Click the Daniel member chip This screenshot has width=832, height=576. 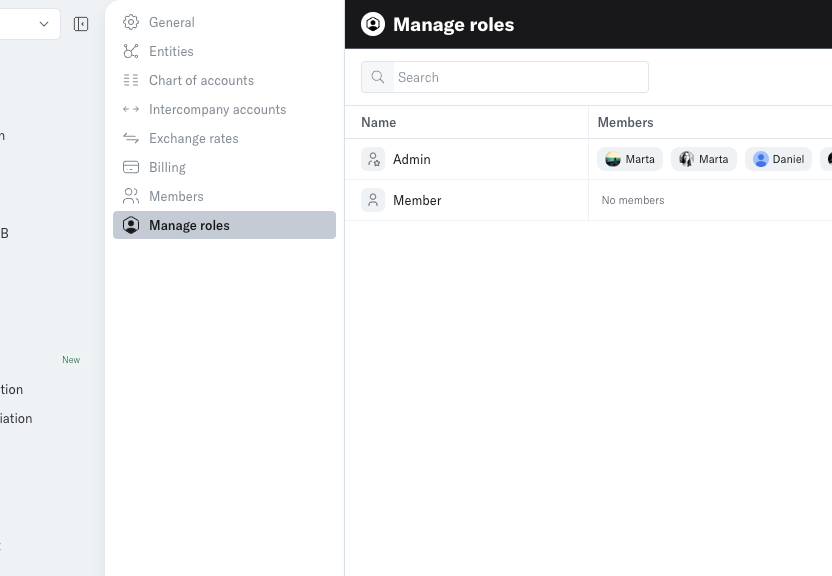tap(778, 159)
